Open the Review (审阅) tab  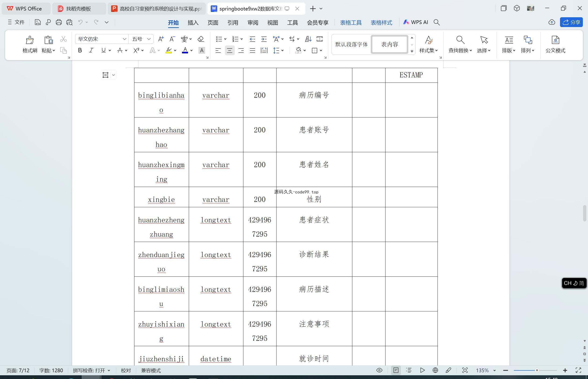tap(253, 23)
